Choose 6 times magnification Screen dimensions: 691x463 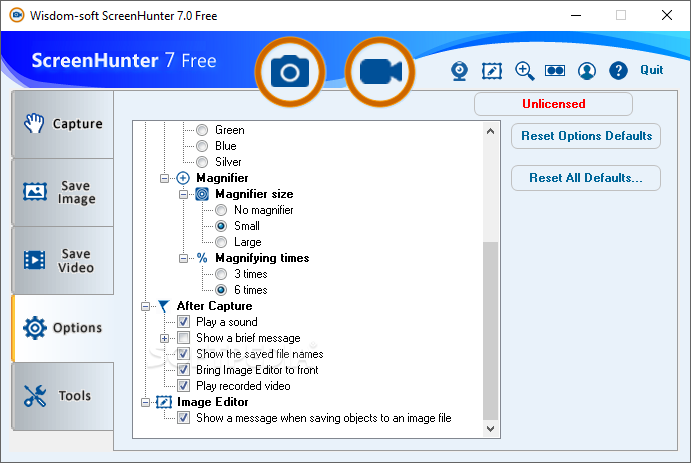pyautogui.click(x=221, y=290)
